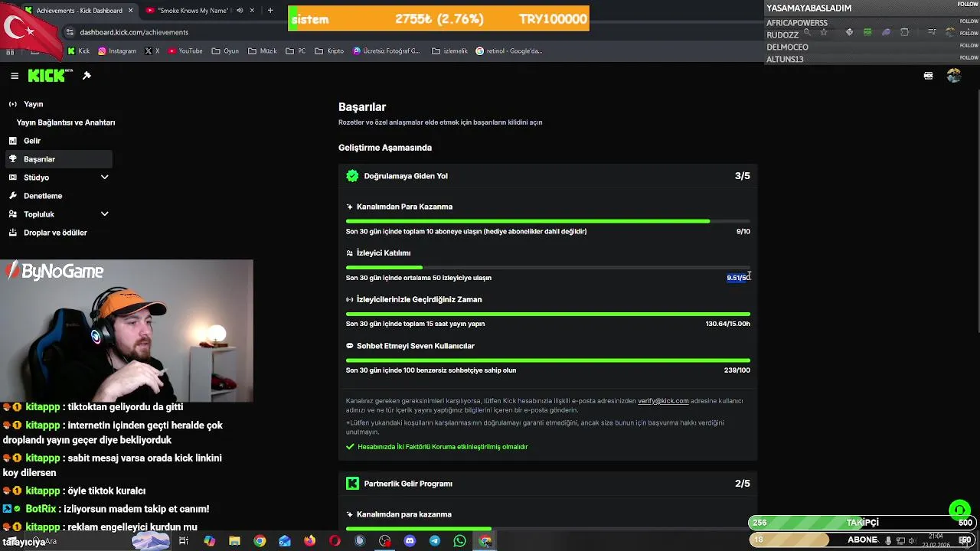This screenshot has width=980, height=551.
Task: Open Ücretsiz Fotoğraf bookmark
Action: (387, 51)
